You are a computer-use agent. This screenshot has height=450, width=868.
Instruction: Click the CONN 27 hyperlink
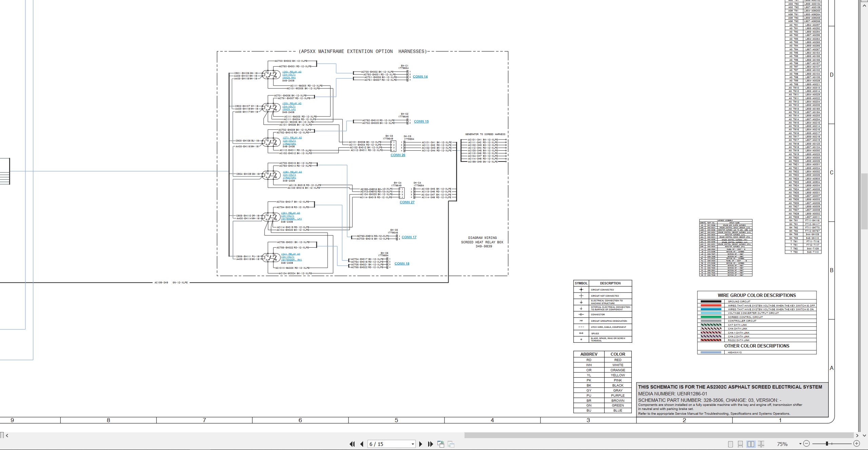(407, 202)
